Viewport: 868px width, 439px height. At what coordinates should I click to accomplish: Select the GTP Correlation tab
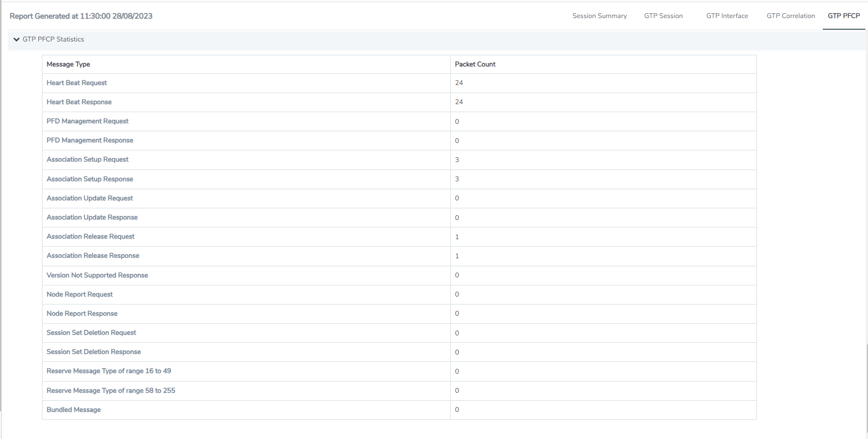click(x=790, y=16)
